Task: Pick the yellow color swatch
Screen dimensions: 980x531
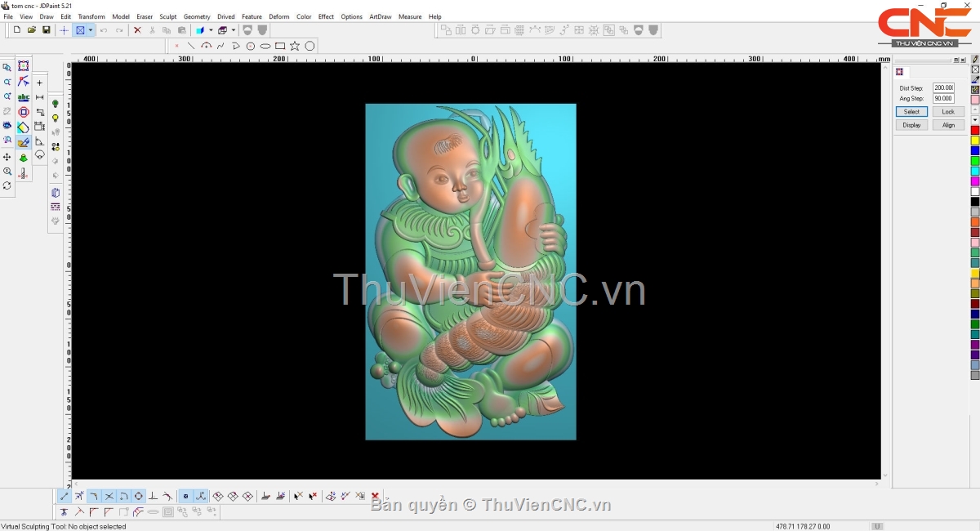Action: point(975,141)
